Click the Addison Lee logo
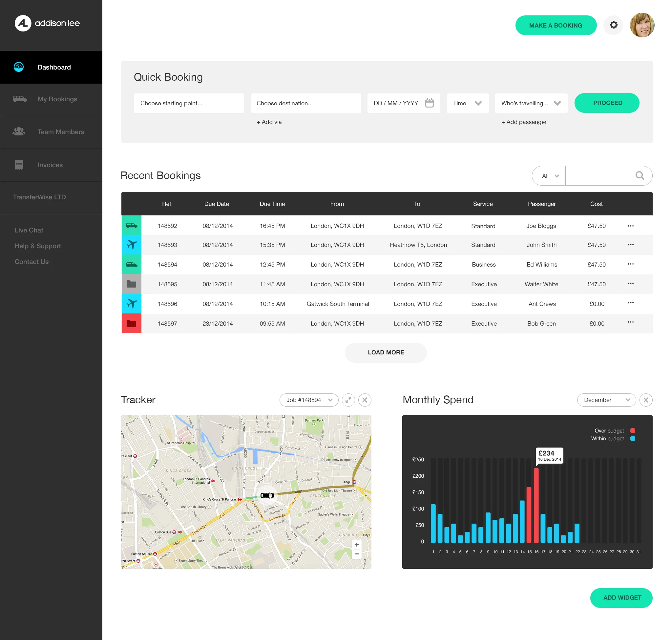This screenshot has width=672, height=640. click(x=47, y=23)
